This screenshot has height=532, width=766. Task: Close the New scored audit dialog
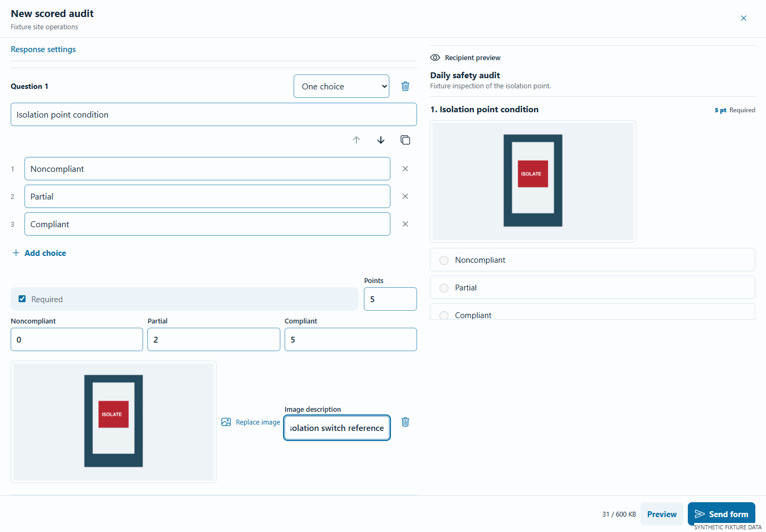pyautogui.click(x=744, y=18)
